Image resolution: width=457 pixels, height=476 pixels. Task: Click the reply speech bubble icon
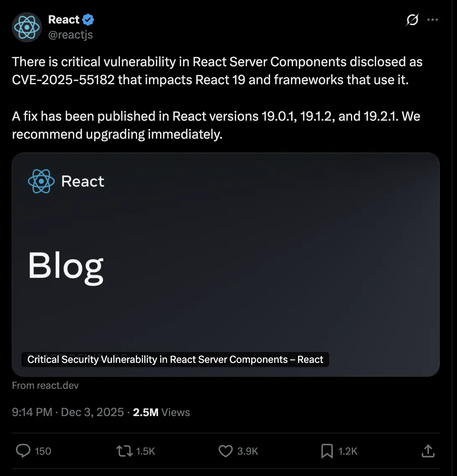23,451
